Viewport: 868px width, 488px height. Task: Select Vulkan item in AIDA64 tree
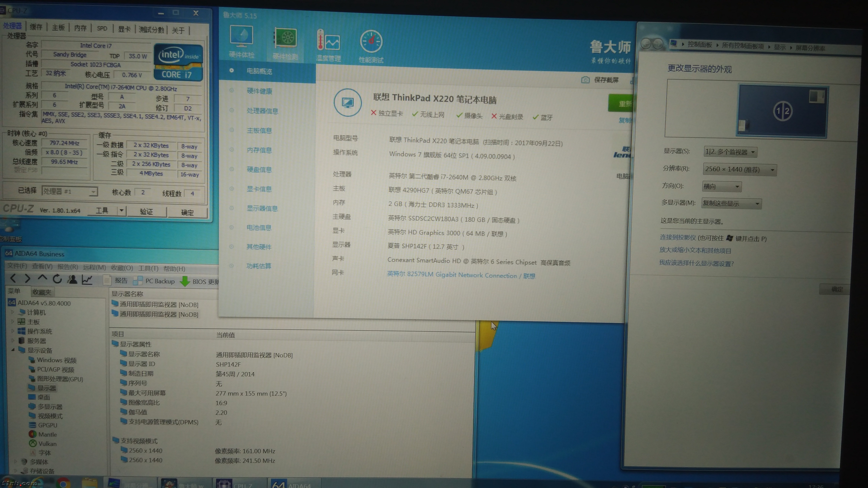pyautogui.click(x=43, y=444)
